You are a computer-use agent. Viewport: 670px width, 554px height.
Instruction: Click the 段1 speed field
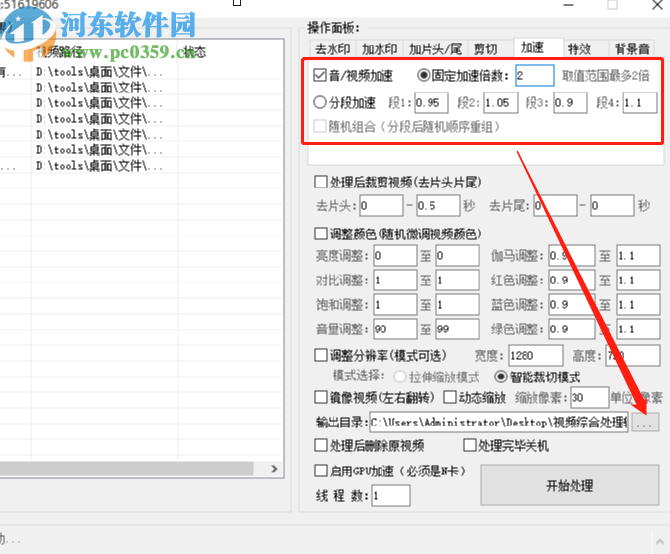pyautogui.click(x=431, y=103)
